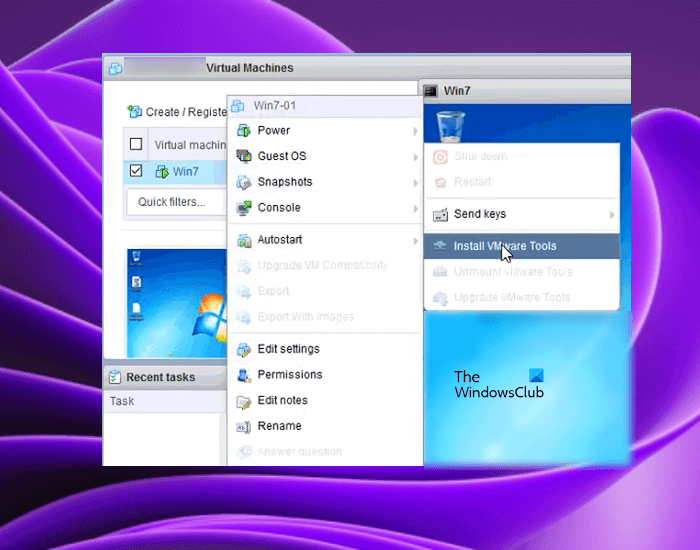Click the Autostart menu icon
Screen dimensions: 700x550
click(x=244, y=240)
